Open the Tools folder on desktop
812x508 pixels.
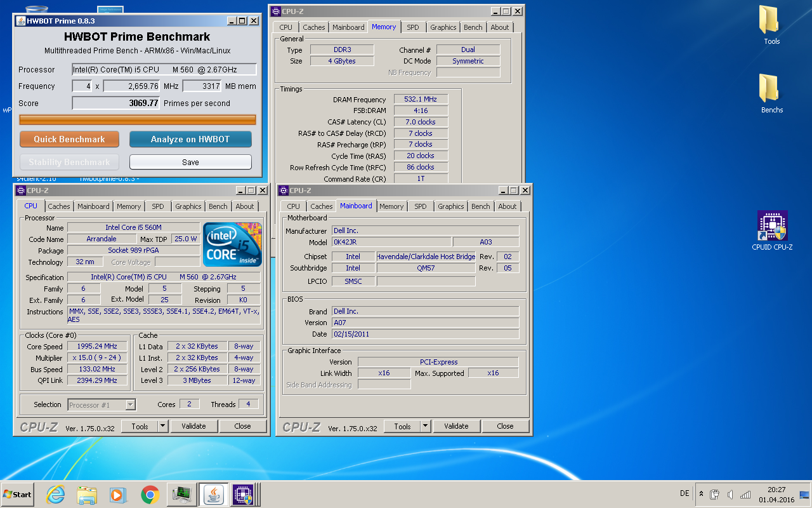point(771,25)
